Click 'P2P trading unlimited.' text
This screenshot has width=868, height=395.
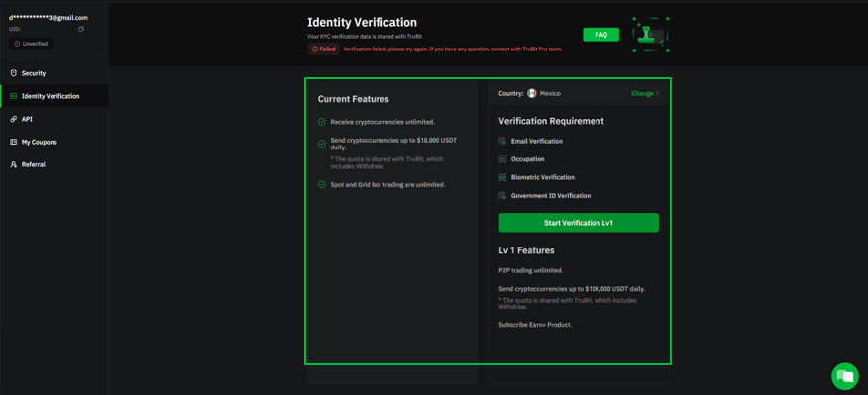[530, 270]
